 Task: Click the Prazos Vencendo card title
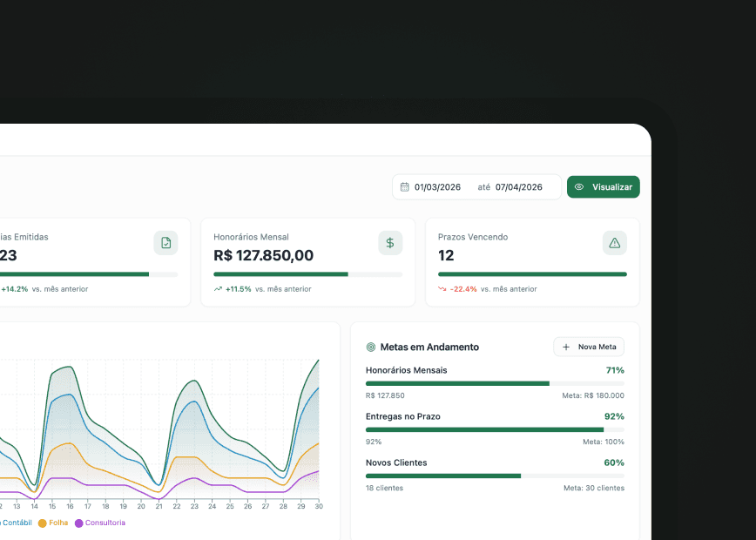(473, 237)
